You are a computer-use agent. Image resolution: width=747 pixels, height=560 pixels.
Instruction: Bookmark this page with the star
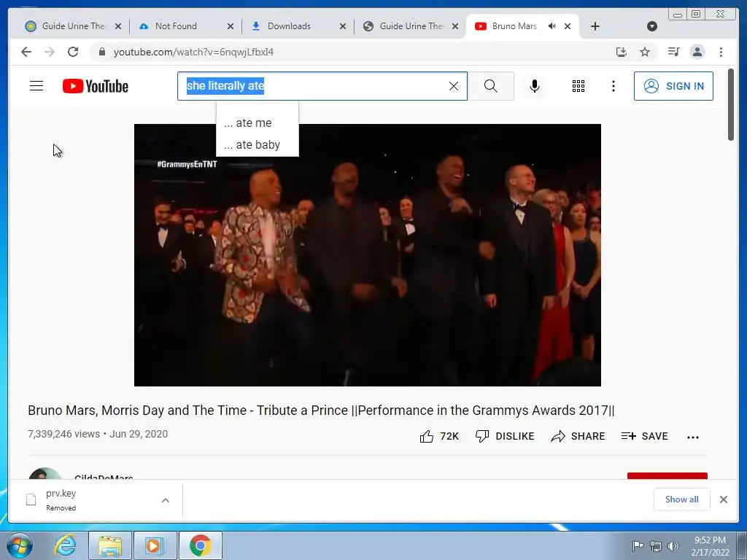coord(645,52)
